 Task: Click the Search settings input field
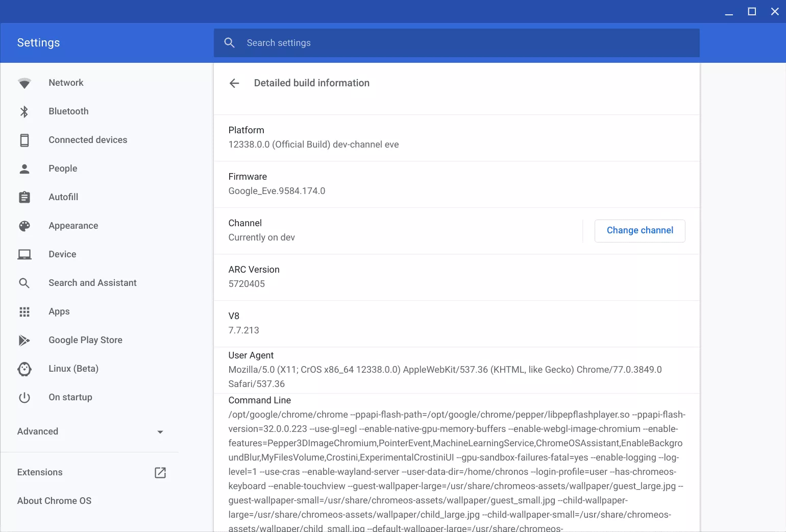point(459,43)
